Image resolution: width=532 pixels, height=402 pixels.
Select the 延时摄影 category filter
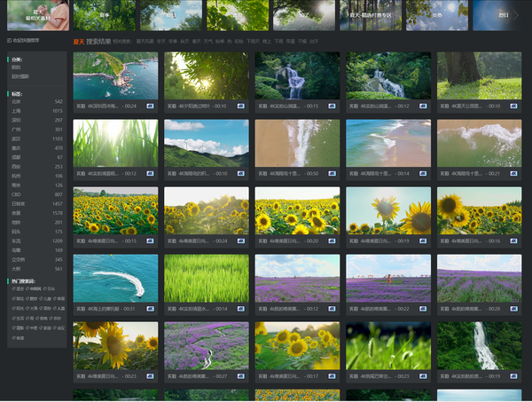pyautogui.click(x=20, y=76)
